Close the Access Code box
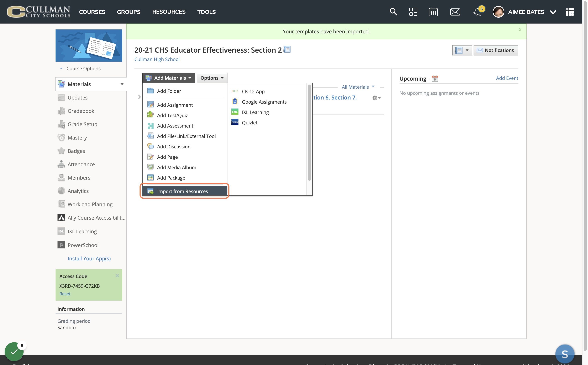 117,276
